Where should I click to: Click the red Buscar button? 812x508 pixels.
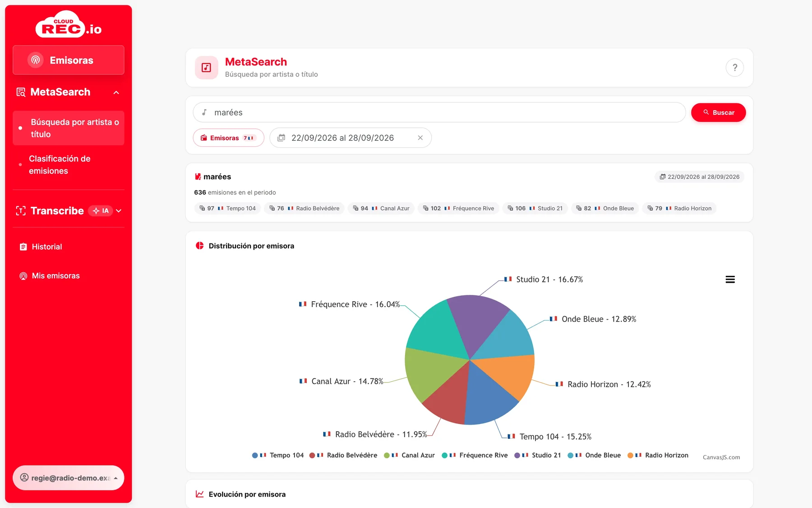[x=718, y=112]
